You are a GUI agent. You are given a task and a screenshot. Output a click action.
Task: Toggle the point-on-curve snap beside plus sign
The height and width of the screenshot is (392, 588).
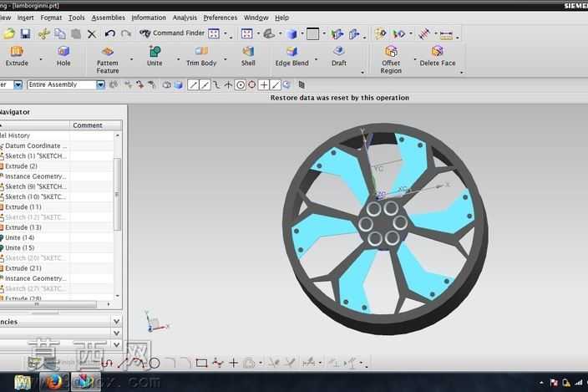click(x=276, y=85)
